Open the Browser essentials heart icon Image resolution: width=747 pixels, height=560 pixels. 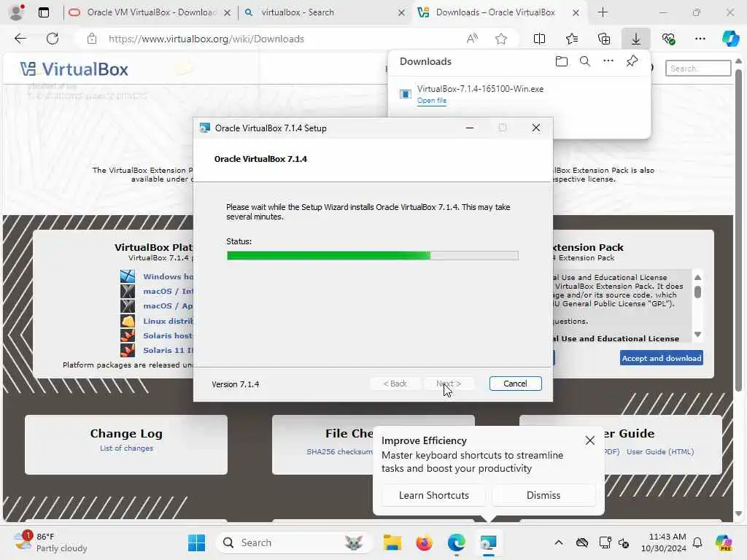coord(668,39)
